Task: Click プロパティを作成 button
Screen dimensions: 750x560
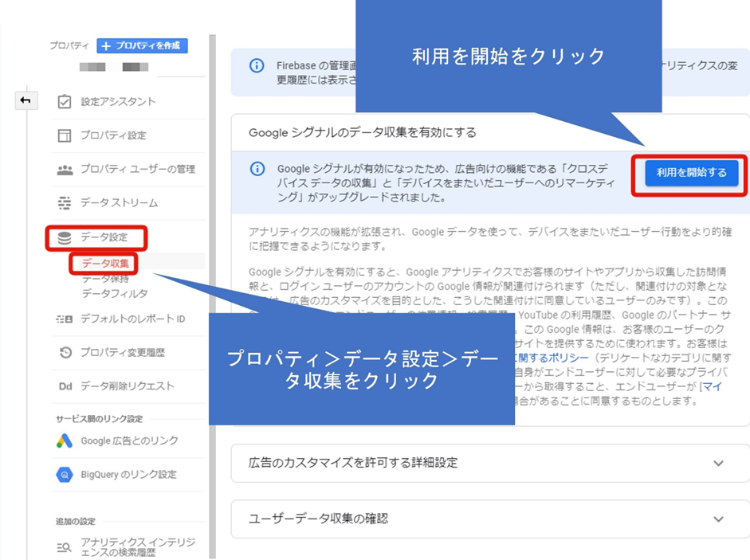Action: pos(142,46)
